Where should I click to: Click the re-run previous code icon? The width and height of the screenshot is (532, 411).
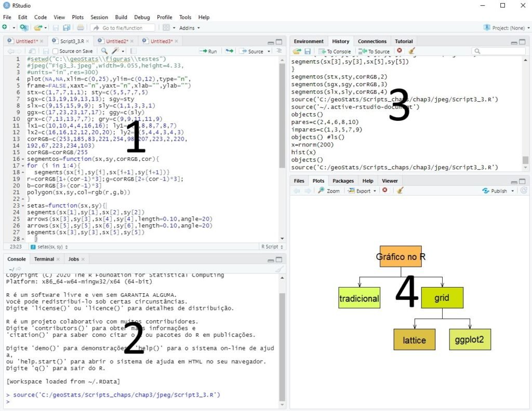(x=229, y=51)
